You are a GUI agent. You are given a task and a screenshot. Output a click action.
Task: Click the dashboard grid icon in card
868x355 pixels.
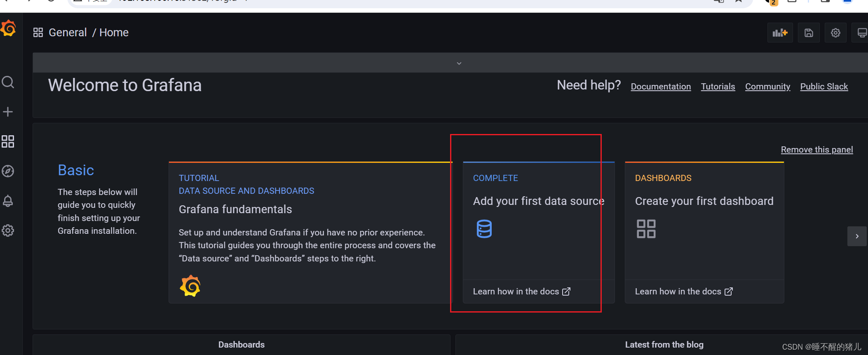click(x=646, y=229)
